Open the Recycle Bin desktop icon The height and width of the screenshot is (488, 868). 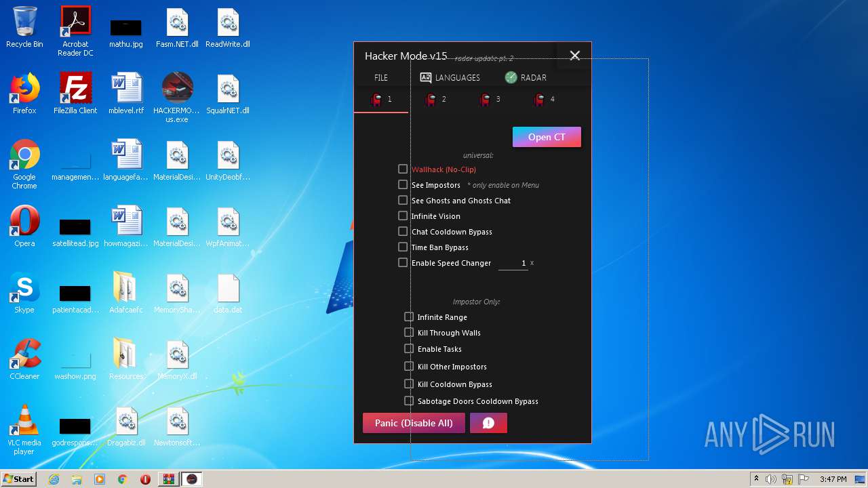[x=24, y=27]
